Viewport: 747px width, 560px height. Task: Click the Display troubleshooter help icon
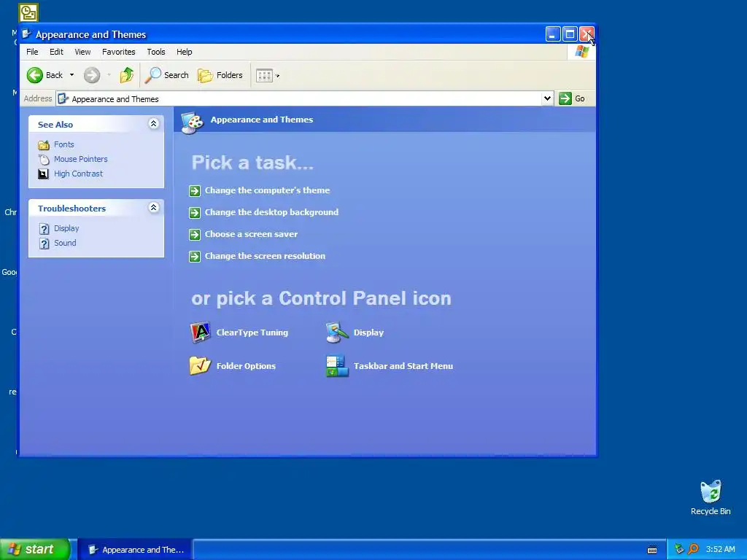click(x=44, y=229)
